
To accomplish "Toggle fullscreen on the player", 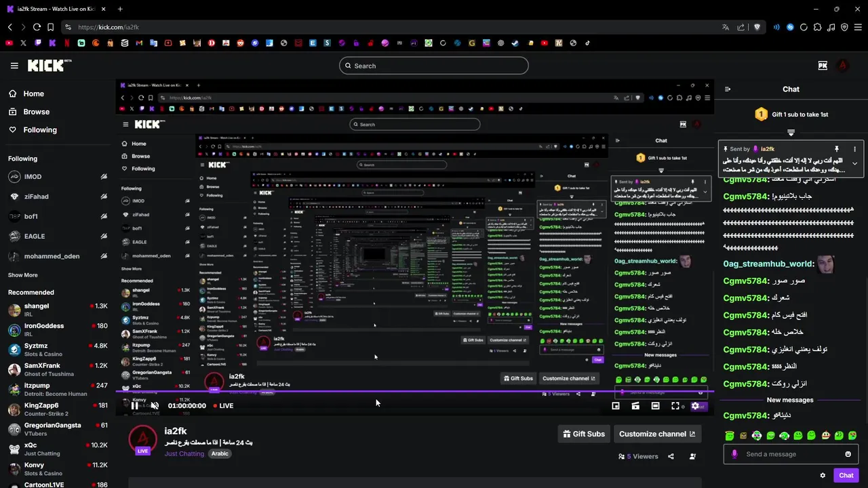I will [x=675, y=405].
